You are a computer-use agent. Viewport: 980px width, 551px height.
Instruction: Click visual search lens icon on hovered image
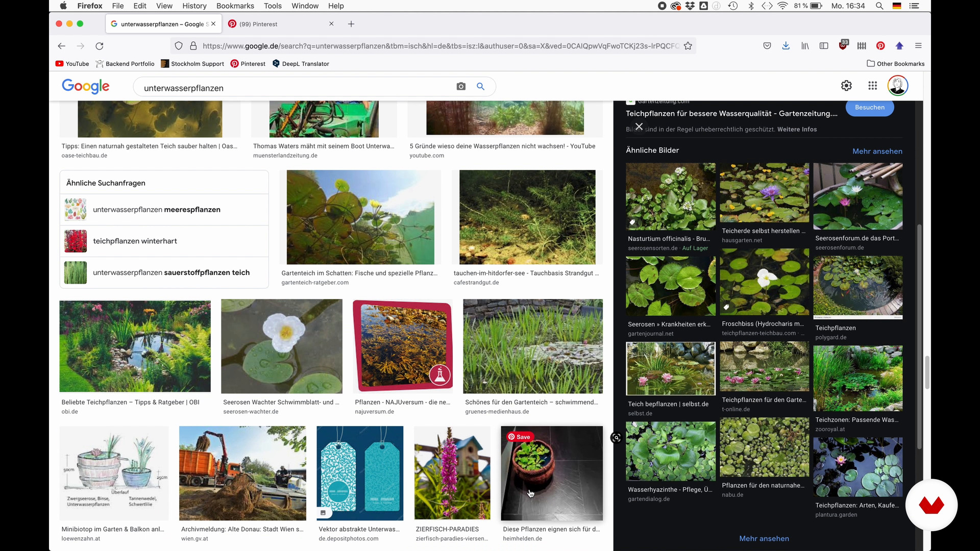(617, 438)
